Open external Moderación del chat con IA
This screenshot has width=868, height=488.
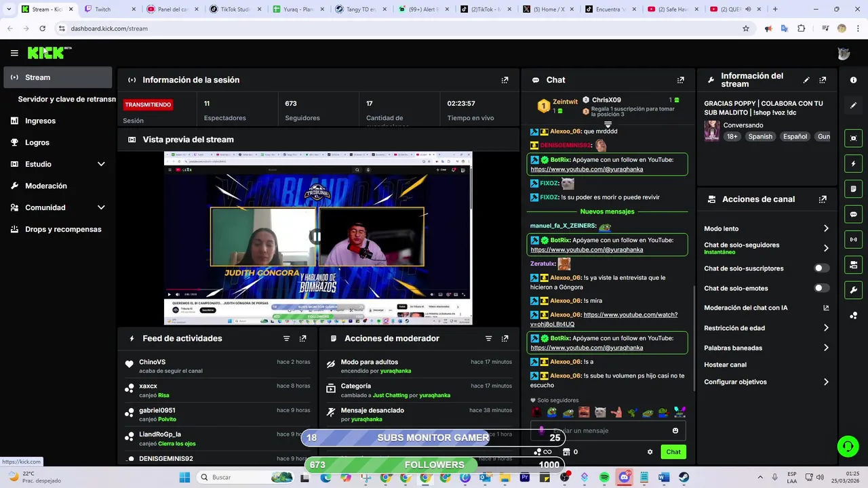tap(826, 308)
